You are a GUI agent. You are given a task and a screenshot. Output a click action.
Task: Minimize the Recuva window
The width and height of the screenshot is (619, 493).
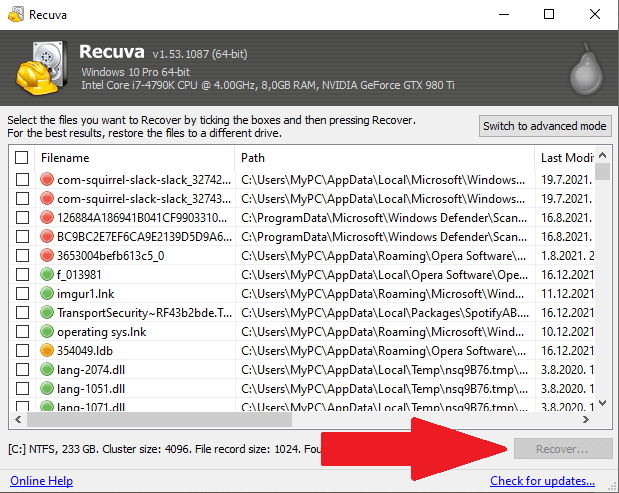504,15
